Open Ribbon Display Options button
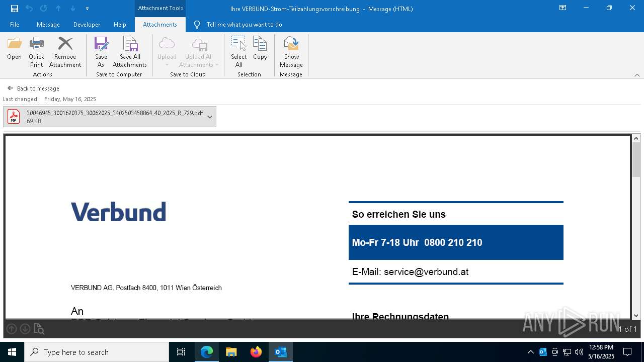The width and height of the screenshot is (644, 362). coord(562,8)
